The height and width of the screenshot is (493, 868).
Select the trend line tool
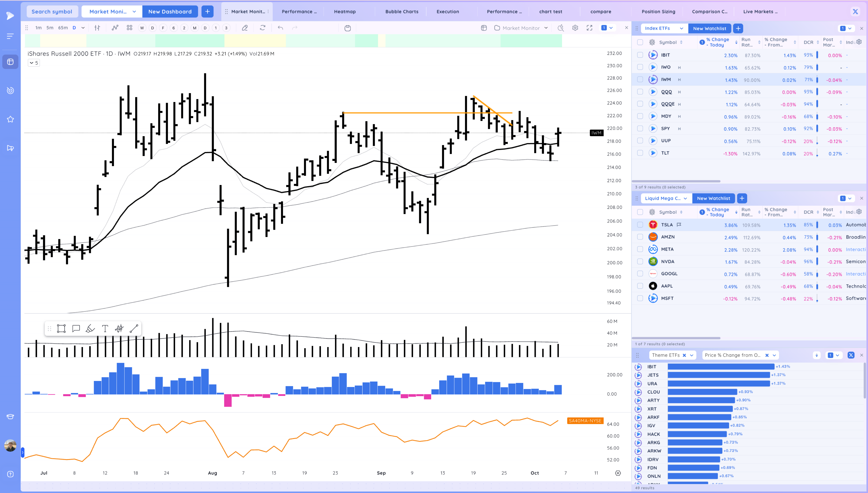(134, 328)
